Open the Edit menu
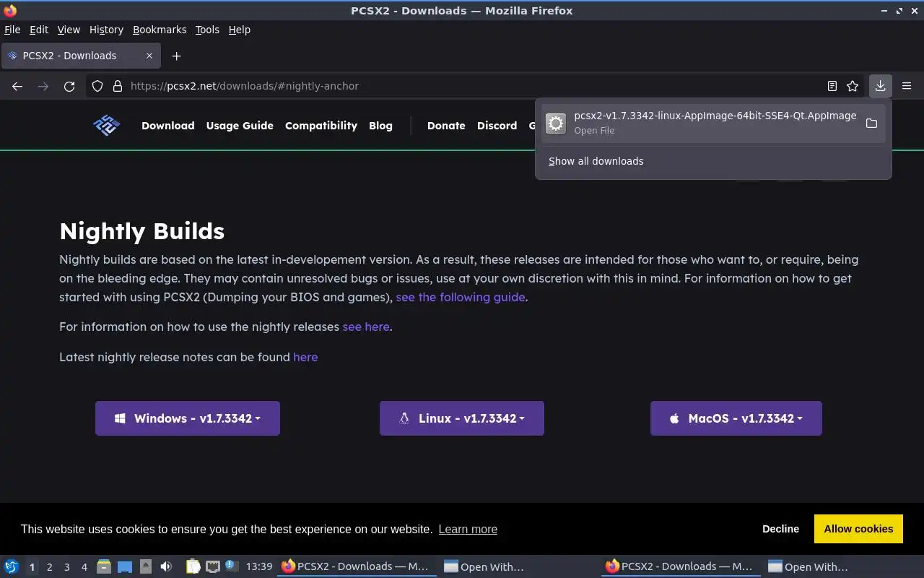 coord(39,30)
